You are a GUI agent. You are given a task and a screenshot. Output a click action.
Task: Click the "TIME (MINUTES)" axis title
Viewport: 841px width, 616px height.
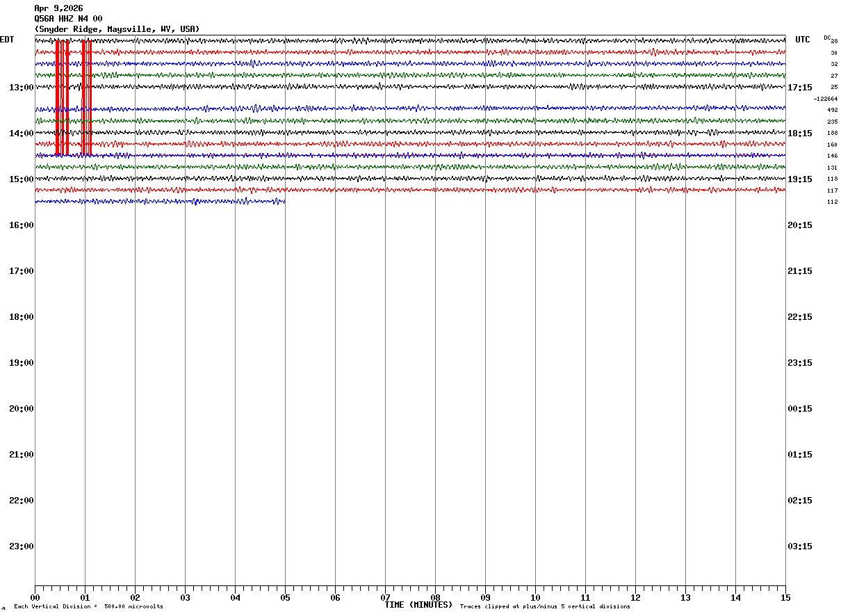[x=418, y=605]
